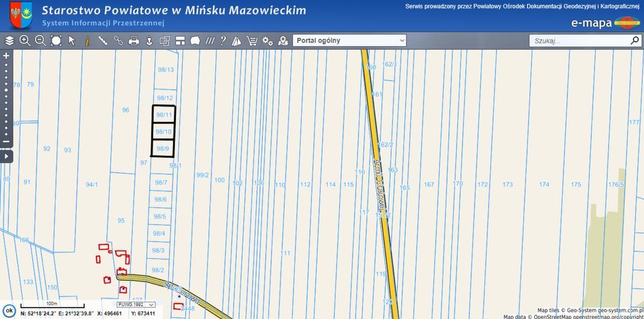
Task: Select the zoom out magnifier tool
Action: (x=40, y=41)
